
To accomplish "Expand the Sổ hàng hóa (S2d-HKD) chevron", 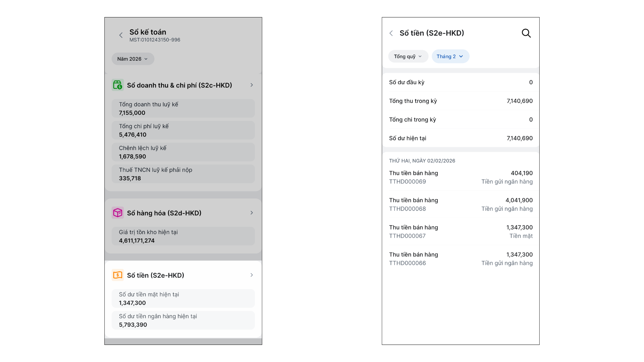I will pyautogui.click(x=252, y=213).
